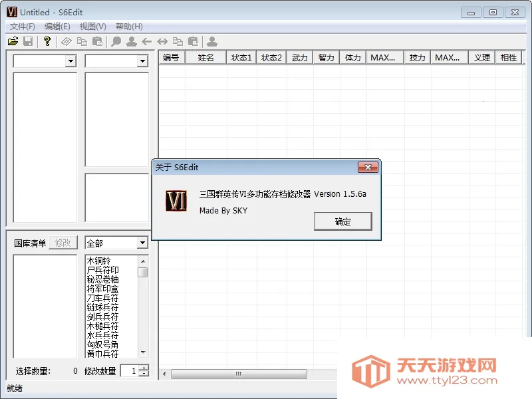The width and height of the screenshot is (532, 399).
Task: Click the double-headed swap arrow icon
Action: tap(162, 41)
